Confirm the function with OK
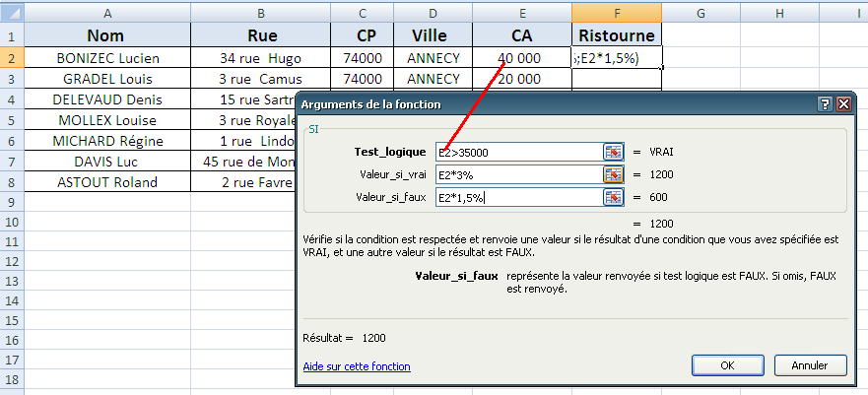The image size is (868, 395). point(727,365)
